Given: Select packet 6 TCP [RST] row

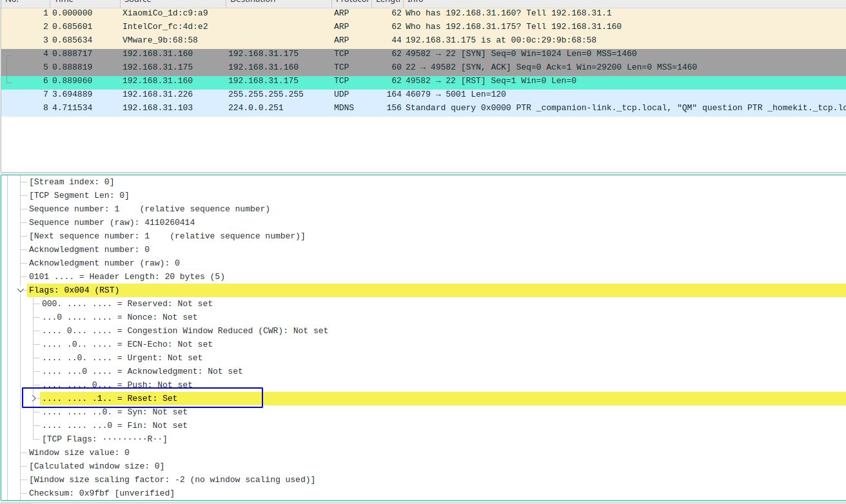Looking at the screenshot, I should click(x=423, y=81).
